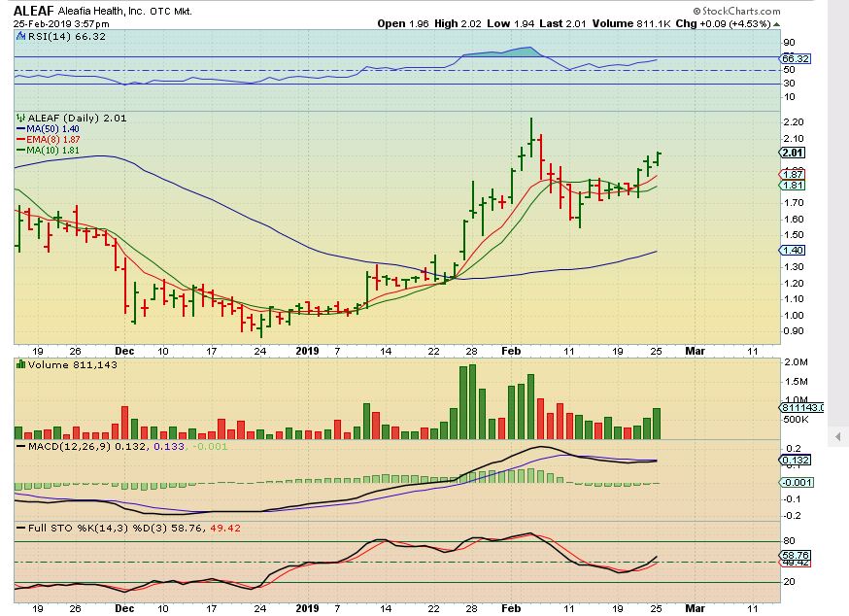This screenshot has height=616, width=849.
Task: Click the Open 1.96 value
Action: [403, 24]
